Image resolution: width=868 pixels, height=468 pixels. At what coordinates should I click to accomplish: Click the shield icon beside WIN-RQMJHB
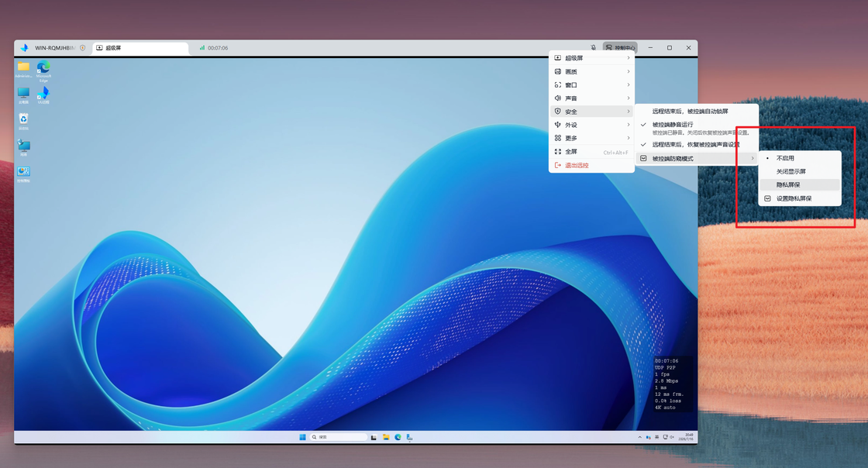82,47
